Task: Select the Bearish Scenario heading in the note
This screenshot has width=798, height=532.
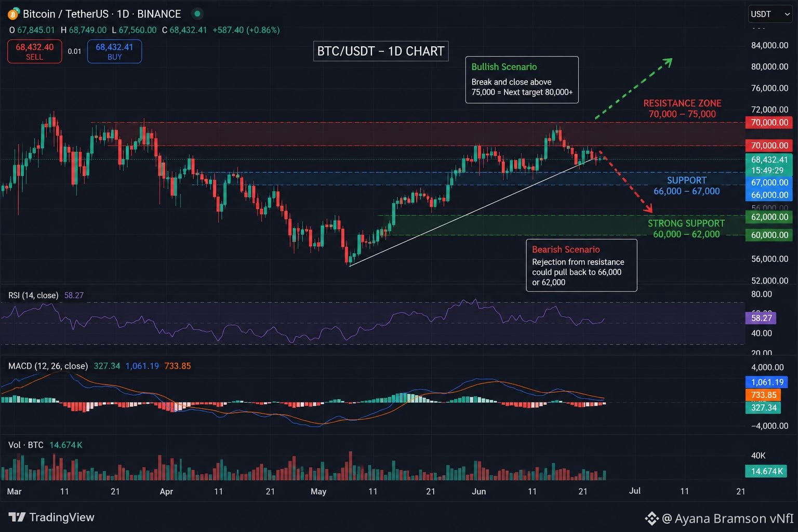Action: tap(566, 249)
